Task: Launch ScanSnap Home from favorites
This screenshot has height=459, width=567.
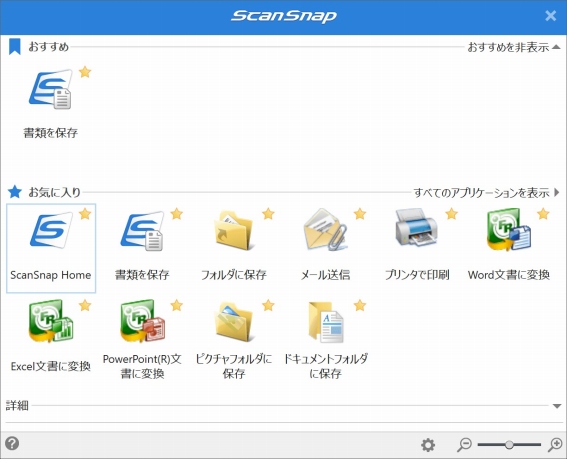Action: (51, 231)
